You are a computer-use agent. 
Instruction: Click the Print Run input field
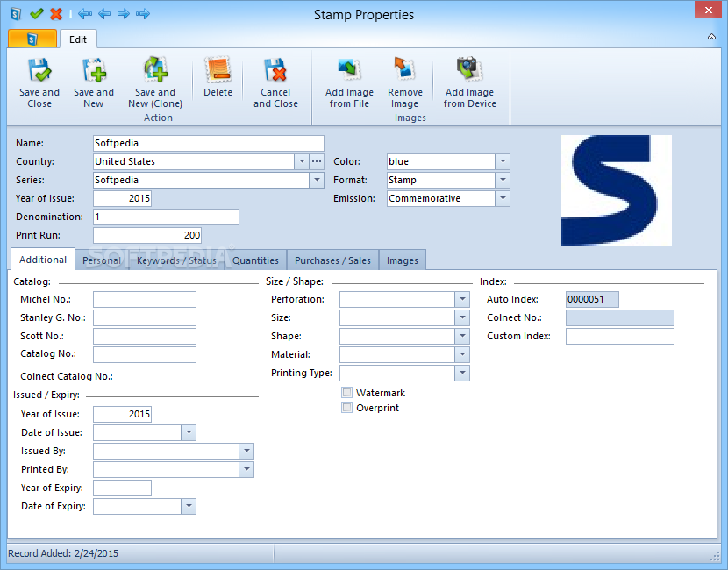(x=147, y=235)
